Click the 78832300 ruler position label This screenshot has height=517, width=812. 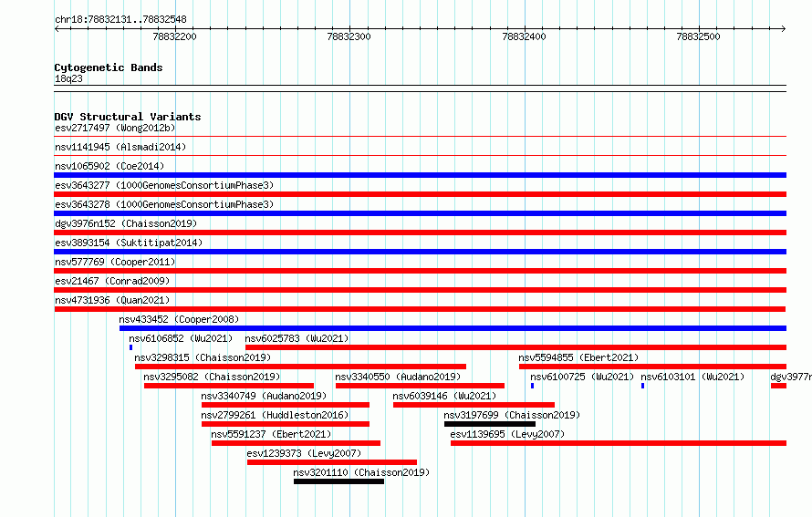(x=349, y=36)
